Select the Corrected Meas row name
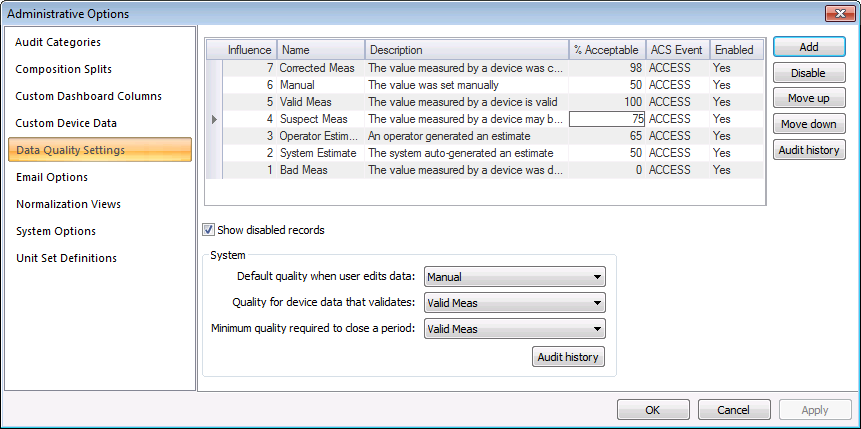Viewport: 861px width, 429px height. pyautogui.click(x=317, y=68)
